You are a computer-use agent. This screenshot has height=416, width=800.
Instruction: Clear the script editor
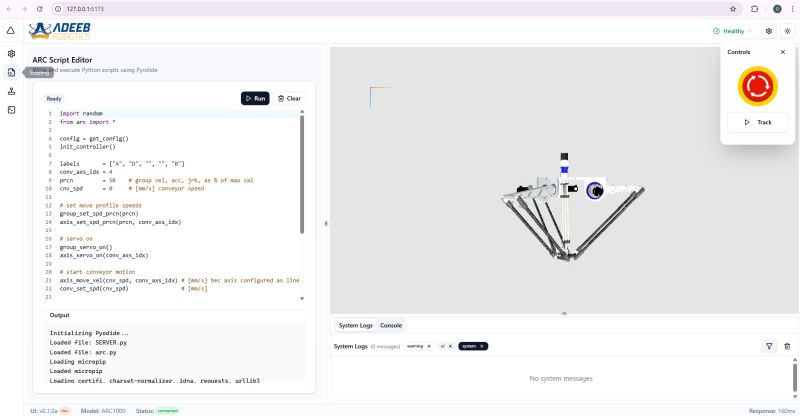click(x=289, y=99)
